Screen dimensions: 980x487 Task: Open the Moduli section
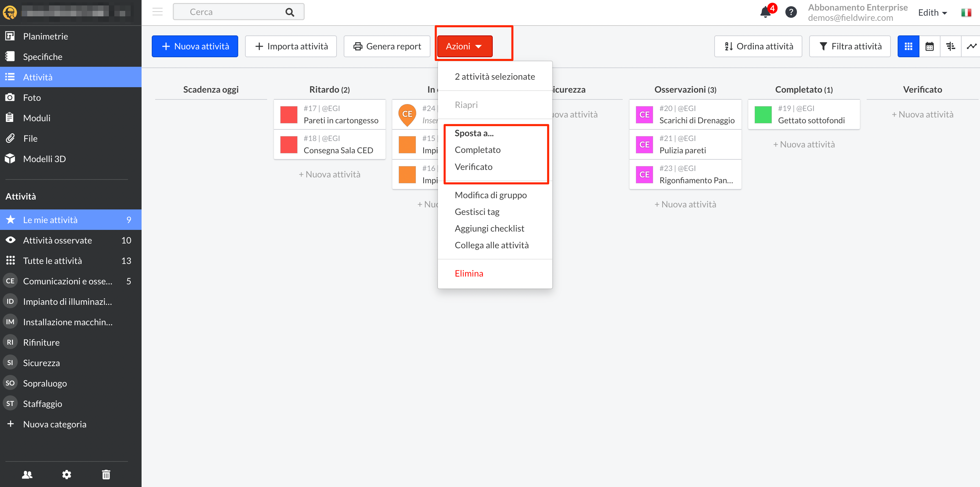71,118
